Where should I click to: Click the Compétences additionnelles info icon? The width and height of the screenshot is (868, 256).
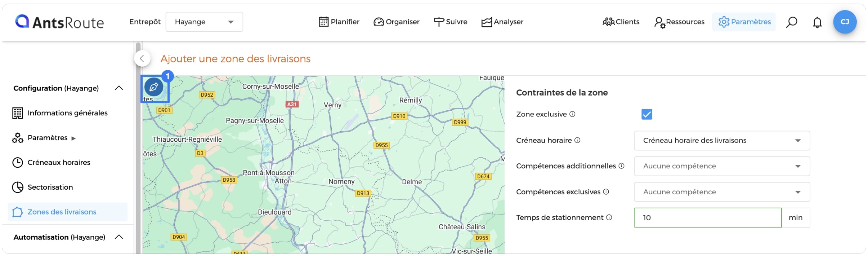coord(622,165)
